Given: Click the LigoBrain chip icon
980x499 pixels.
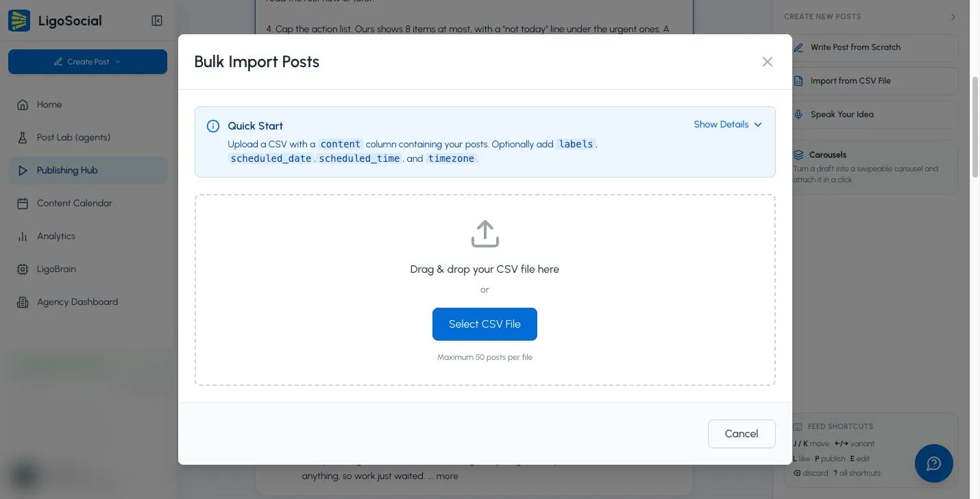Looking at the screenshot, I should click(x=23, y=269).
